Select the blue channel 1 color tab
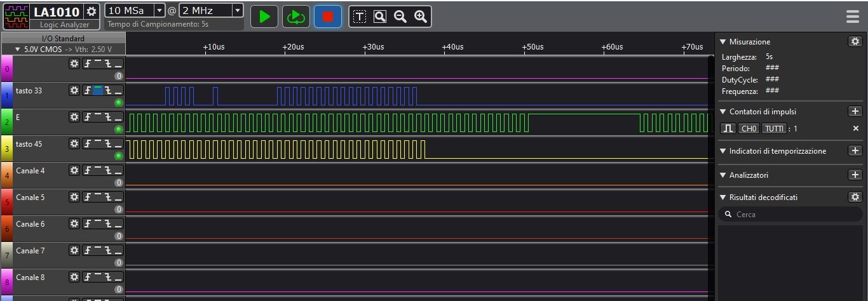Image resolution: width=868 pixels, height=301 pixels. [6, 95]
